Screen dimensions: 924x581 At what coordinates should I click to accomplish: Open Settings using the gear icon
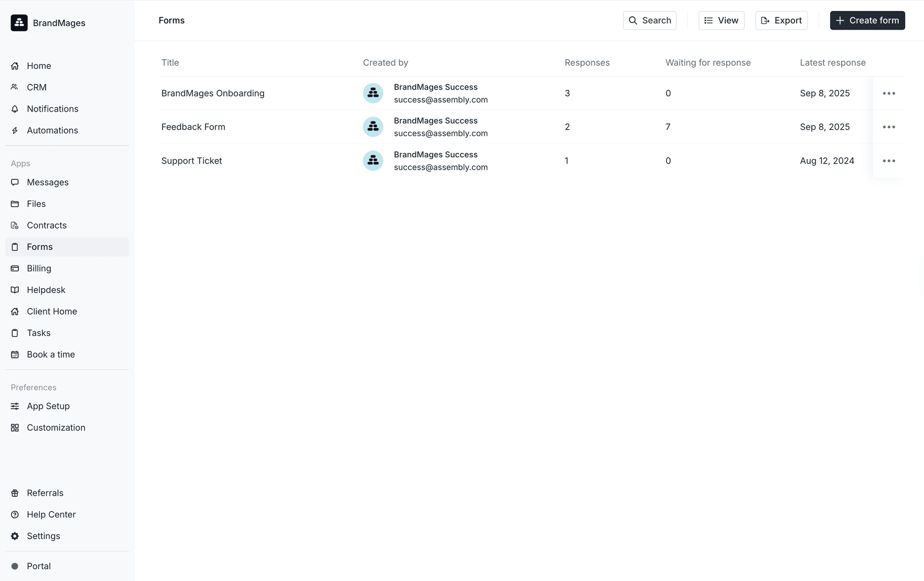pyautogui.click(x=15, y=536)
